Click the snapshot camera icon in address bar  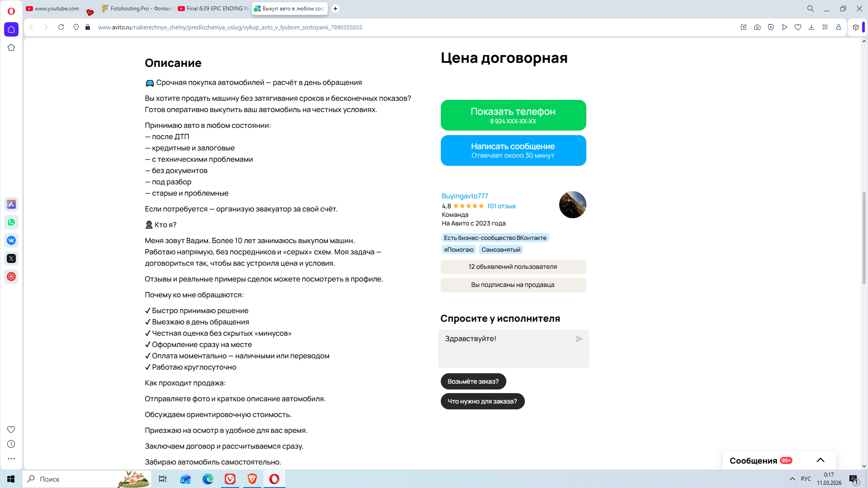[757, 27]
